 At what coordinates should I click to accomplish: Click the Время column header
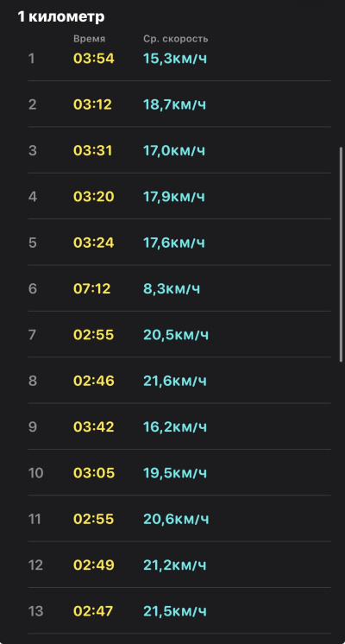pyautogui.click(x=90, y=39)
